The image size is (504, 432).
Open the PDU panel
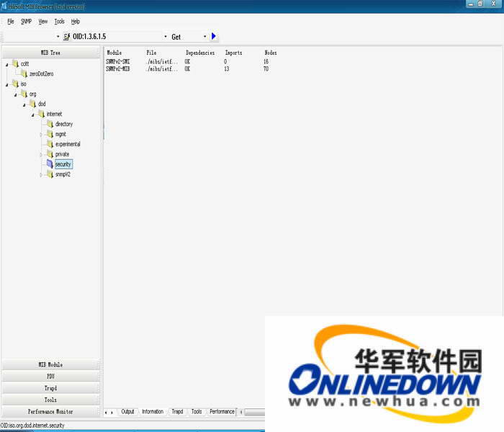coord(51,376)
